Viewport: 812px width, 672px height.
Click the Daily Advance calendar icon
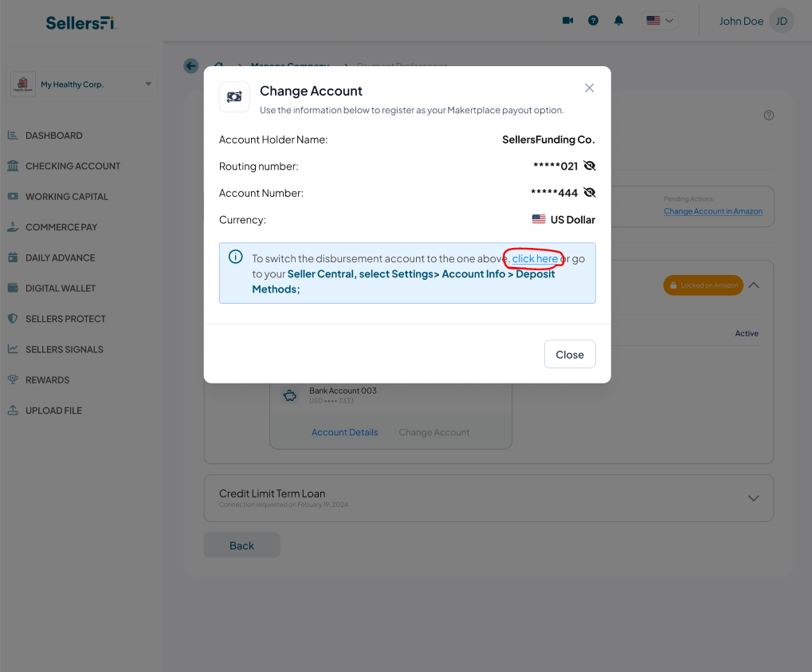pos(13,257)
